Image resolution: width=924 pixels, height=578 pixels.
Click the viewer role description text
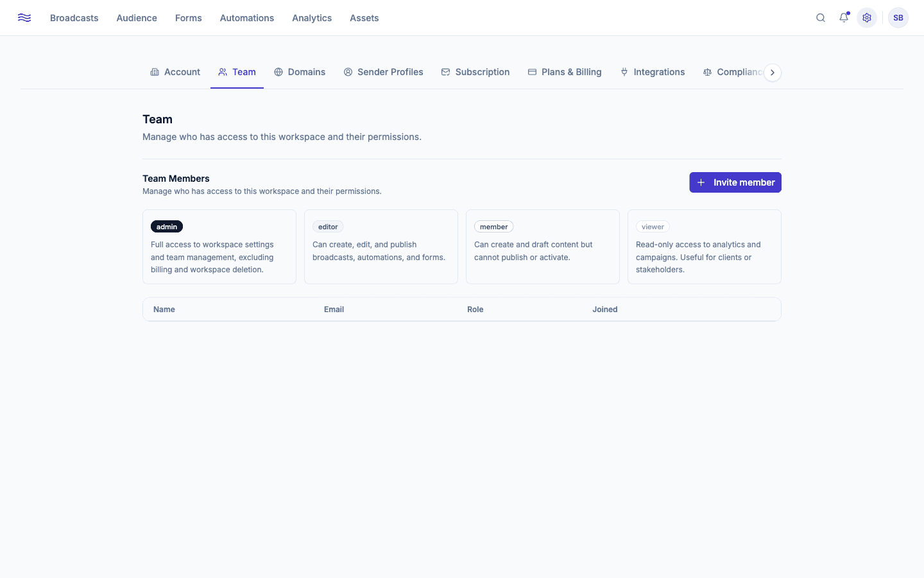[x=698, y=257]
